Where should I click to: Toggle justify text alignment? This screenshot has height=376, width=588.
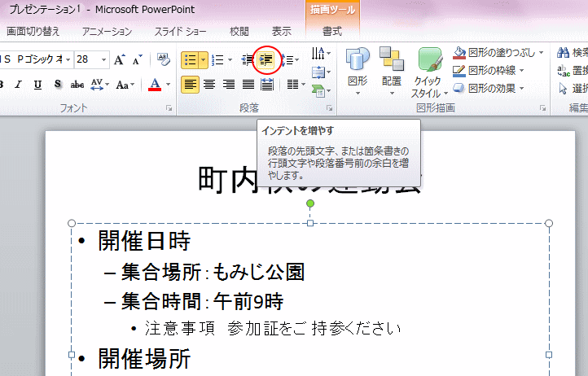(248, 85)
